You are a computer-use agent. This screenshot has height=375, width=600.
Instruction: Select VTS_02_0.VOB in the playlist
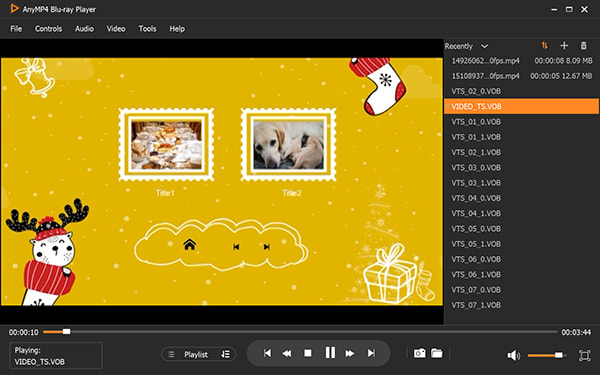click(x=522, y=91)
